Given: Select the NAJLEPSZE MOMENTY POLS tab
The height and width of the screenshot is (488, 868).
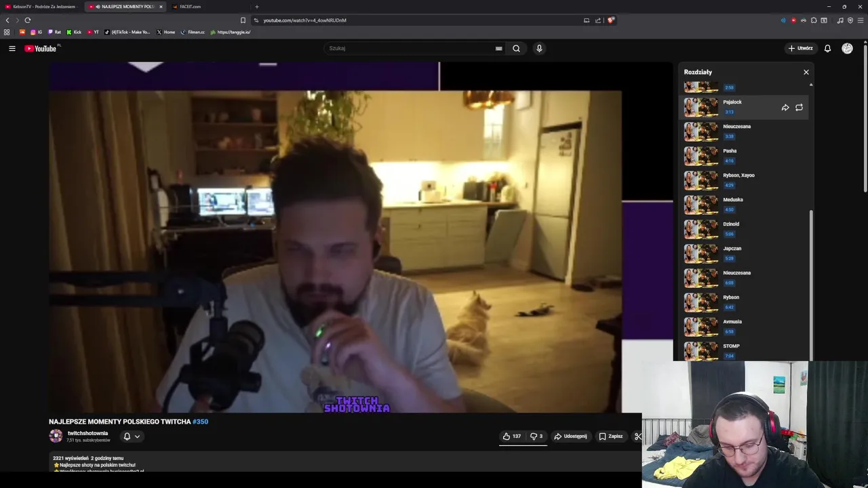Looking at the screenshot, I should tap(125, 7).
